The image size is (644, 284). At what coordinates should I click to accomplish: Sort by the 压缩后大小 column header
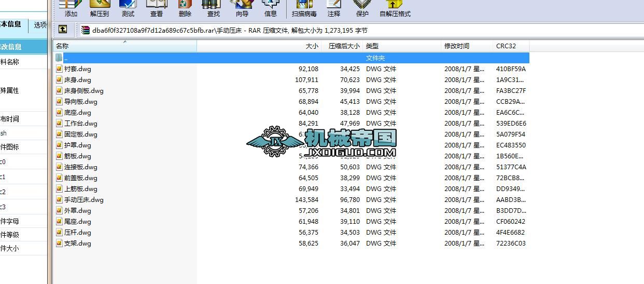[x=342, y=46]
